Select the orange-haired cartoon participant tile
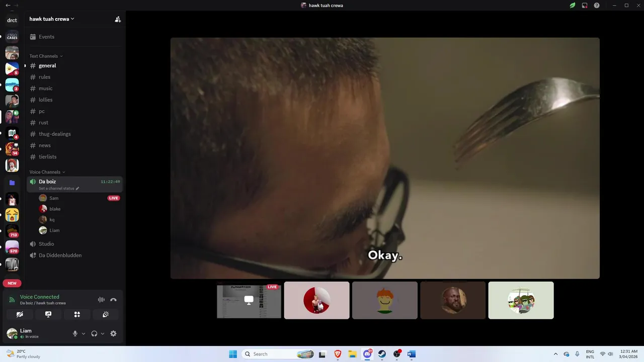Image resolution: width=644 pixels, height=362 pixels. pos(385,300)
